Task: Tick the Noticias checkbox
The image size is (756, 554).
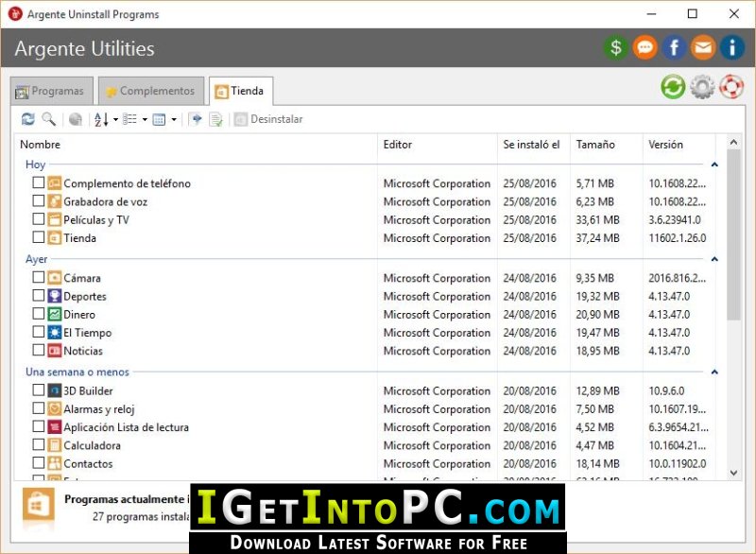Action: tap(39, 350)
